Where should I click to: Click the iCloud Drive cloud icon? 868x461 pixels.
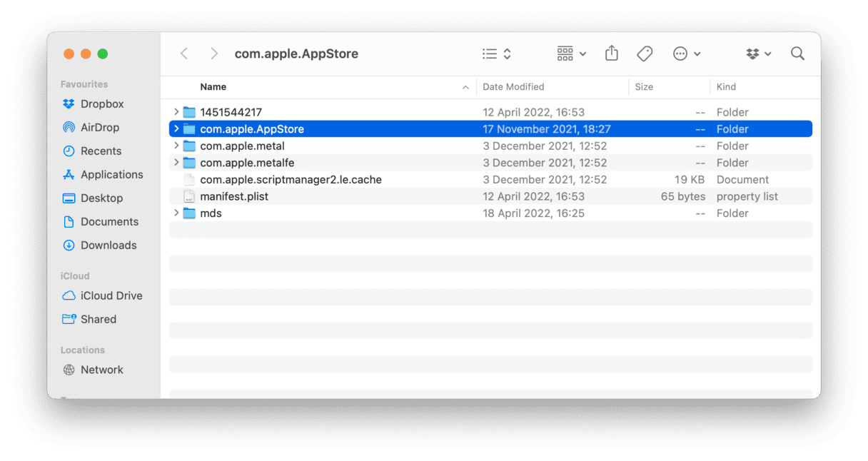pos(69,296)
